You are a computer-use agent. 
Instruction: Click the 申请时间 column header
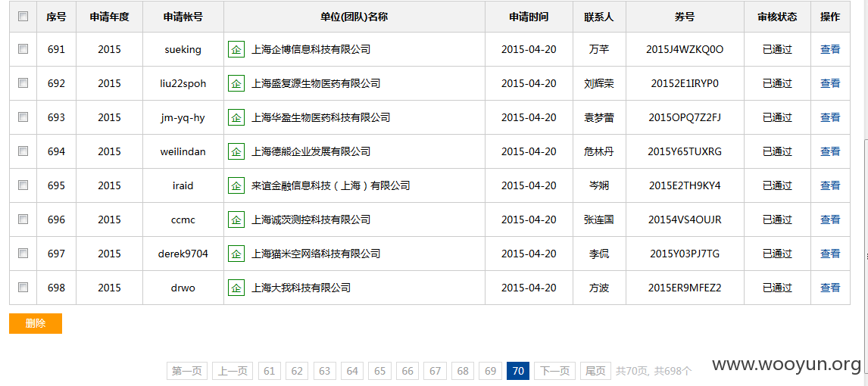click(x=529, y=17)
